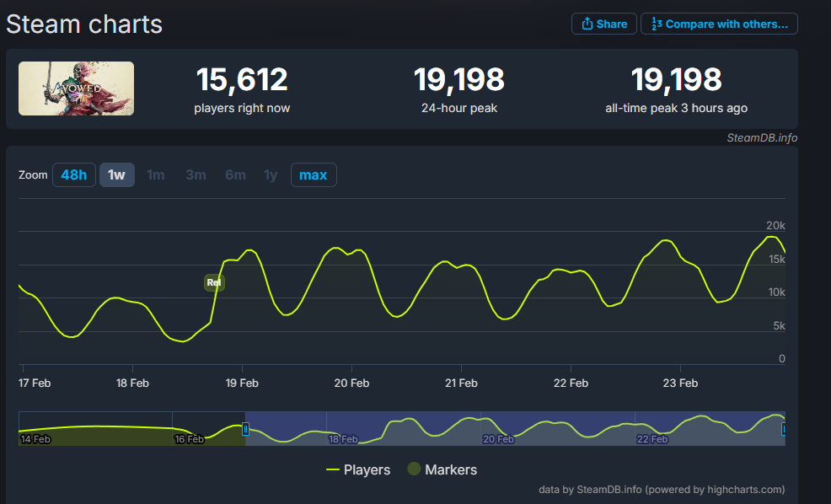Select the max zoom range
Viewport: 831px width, 504px height.
coord(314,175)
